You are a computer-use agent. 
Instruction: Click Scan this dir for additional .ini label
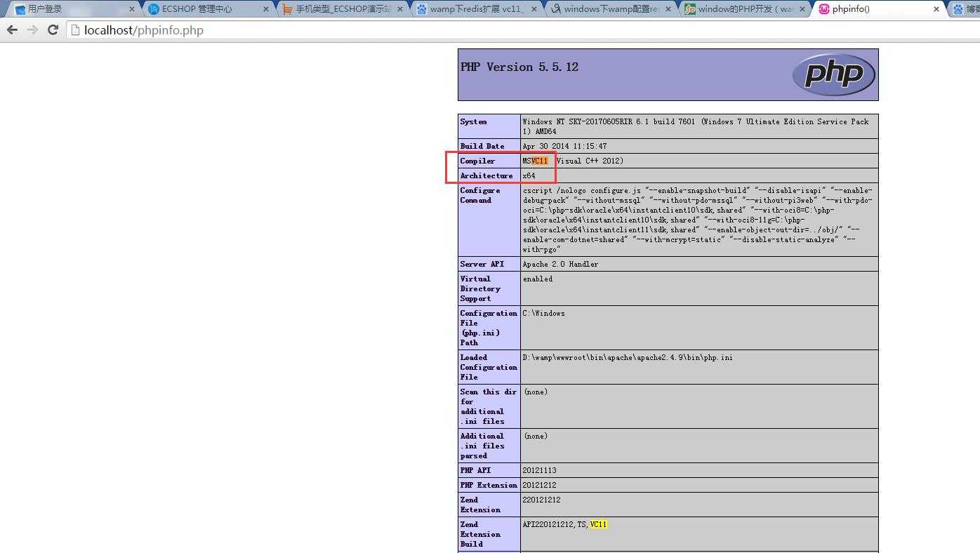click(x=489, y=406)
